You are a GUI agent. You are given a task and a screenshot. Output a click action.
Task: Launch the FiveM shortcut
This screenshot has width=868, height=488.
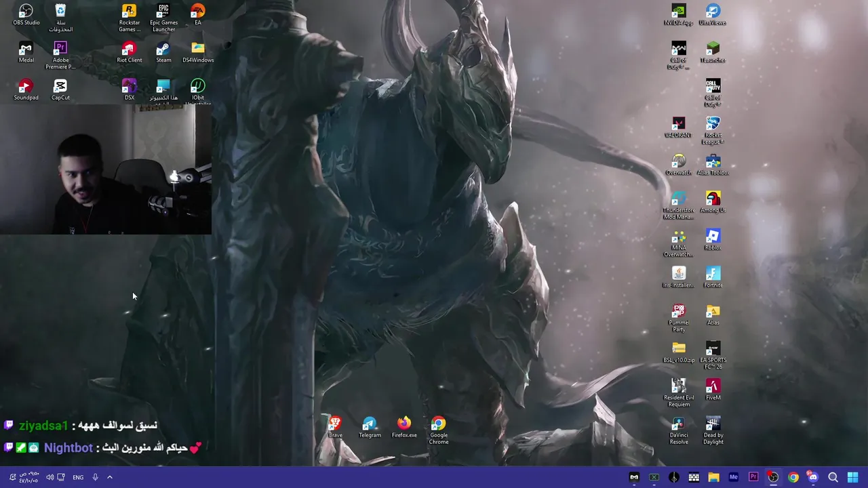click(713, 389)
